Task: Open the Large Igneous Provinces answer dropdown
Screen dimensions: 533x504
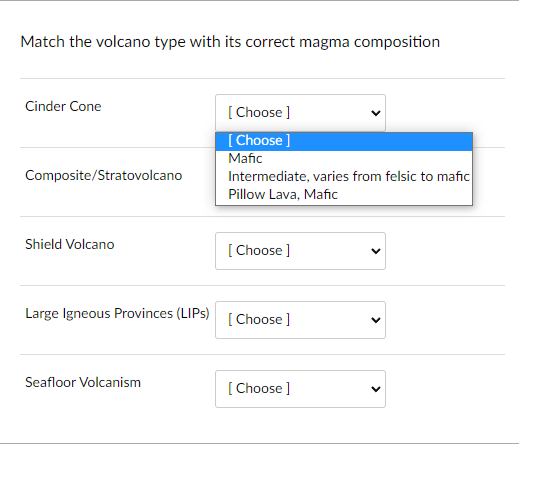Action: pyautogui.click(x=300, y=320)
